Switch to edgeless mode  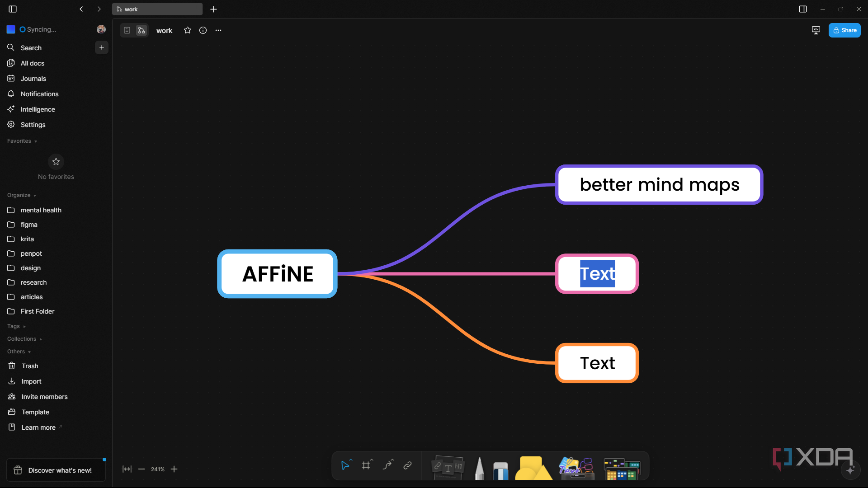(142, 30)
